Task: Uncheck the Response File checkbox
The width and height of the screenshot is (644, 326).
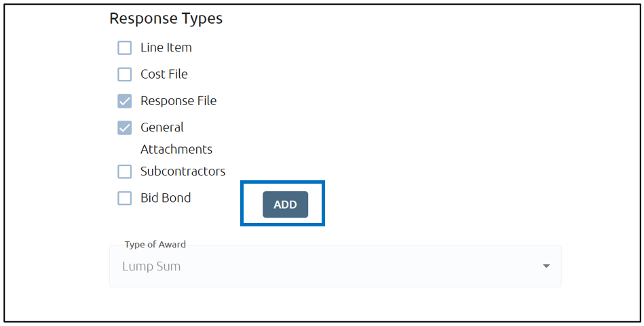Action: point(124,101)
